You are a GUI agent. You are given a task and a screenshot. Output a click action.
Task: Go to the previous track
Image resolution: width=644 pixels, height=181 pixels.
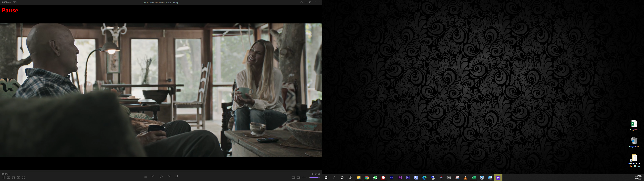pyautogui.click(x=153, y=176)
